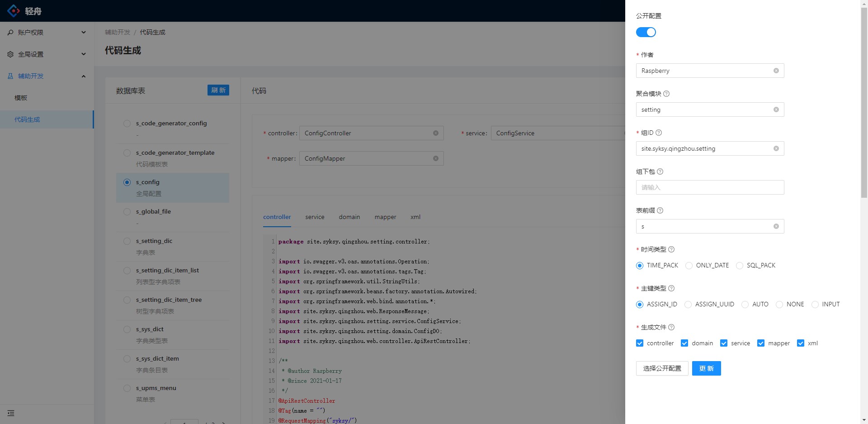Clear the 表前缀 field with its clear icon
Screen dimensions: 868x424
pos(776,226)
